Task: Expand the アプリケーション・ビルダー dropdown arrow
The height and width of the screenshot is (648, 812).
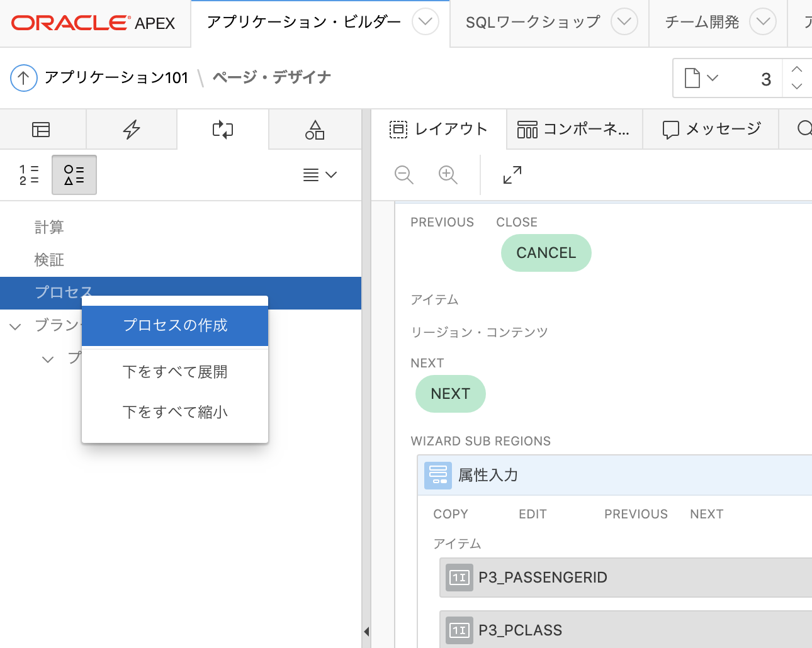Action: [426, 22]
